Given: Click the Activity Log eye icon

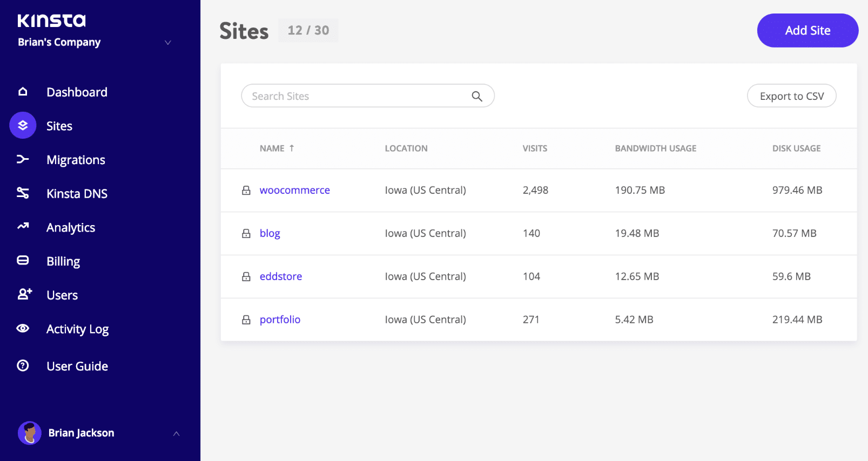Looking at the screenshot, I should pos(23,328).
